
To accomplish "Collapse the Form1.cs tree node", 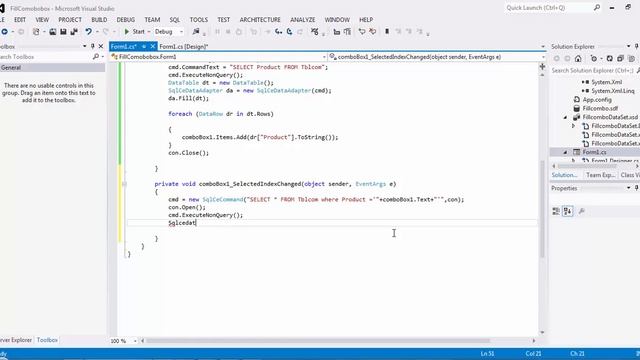I will point(565,152).
